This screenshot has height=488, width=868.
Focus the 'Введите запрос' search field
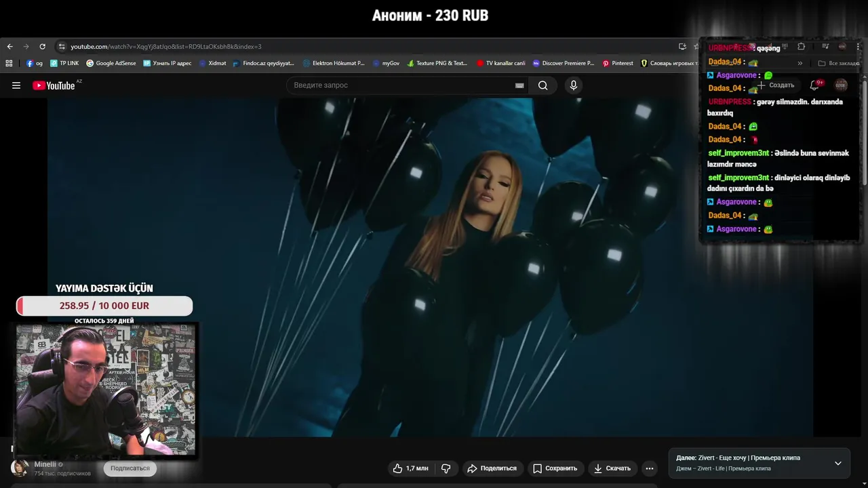pyautogui.click(x=400, y=85)
